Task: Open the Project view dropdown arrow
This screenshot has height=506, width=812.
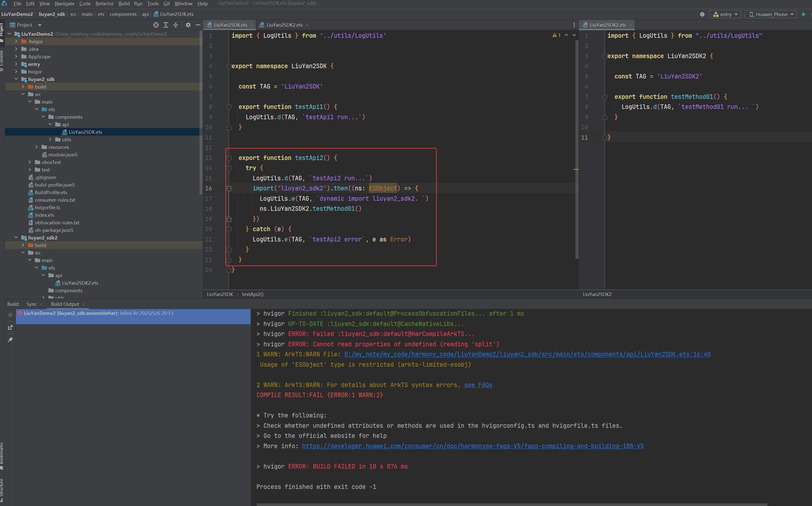Action: click(x=40, y=25)
